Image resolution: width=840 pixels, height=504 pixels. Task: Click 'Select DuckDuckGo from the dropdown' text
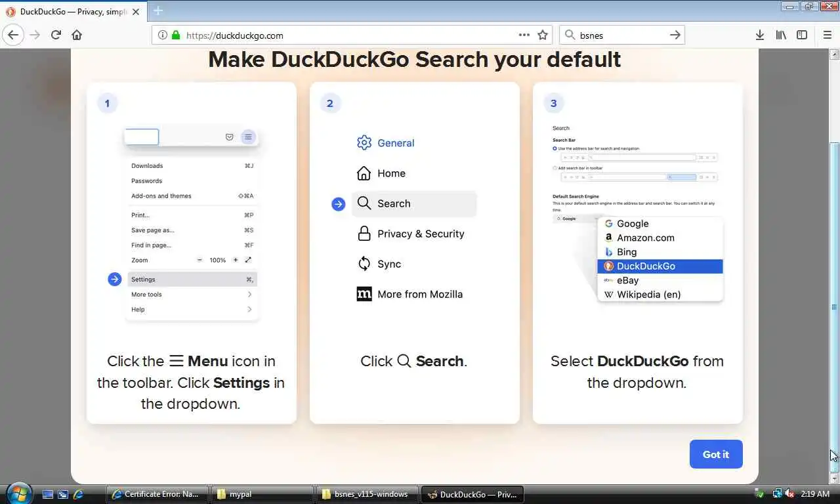pyautogui.click(x=637, y=371)
